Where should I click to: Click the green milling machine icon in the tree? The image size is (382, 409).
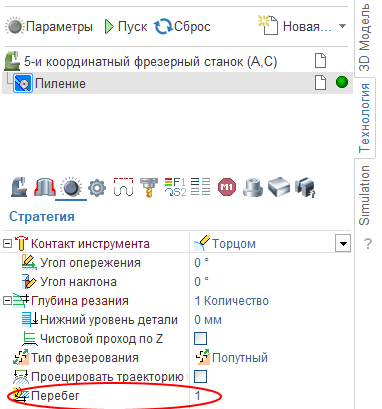click(12, 61)
